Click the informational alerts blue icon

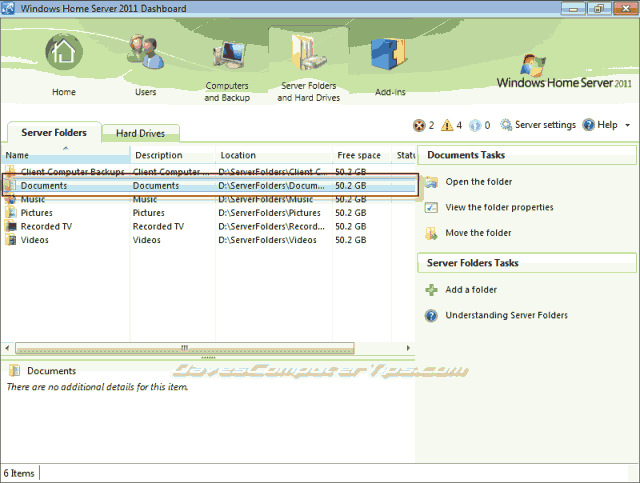tap(475, 125)
